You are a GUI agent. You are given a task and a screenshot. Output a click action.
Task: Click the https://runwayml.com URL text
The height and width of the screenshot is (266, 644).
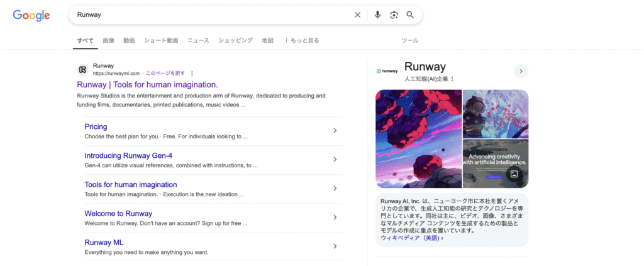[116, 74]
